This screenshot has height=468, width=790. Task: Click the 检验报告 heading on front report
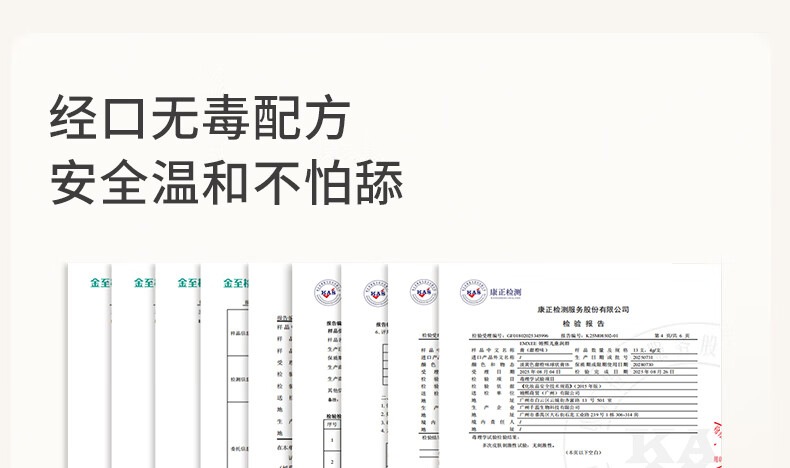[x=583, y=323]
